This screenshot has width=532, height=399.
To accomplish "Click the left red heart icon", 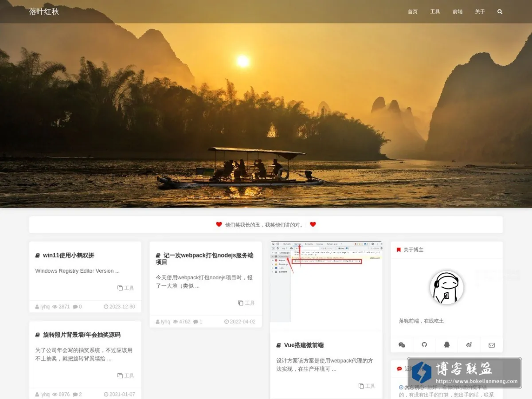I will [x=219, y=224].
